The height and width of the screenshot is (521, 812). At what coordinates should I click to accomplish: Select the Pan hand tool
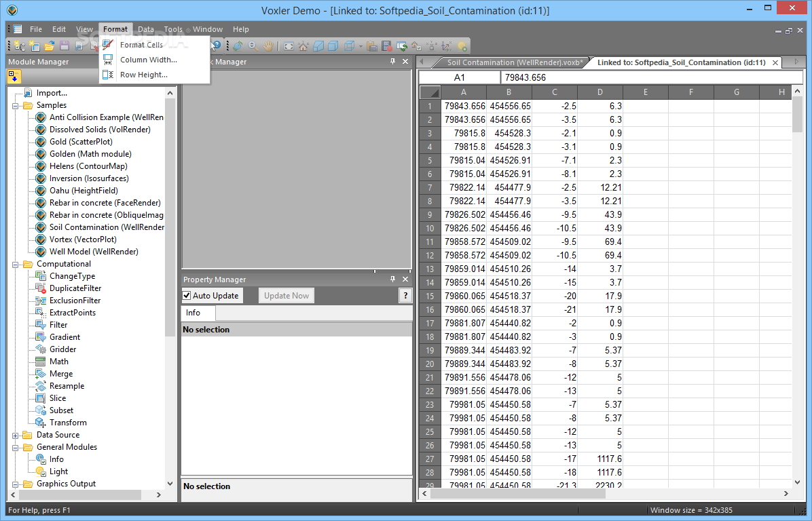pyautogui.click(x=267, y=46)
